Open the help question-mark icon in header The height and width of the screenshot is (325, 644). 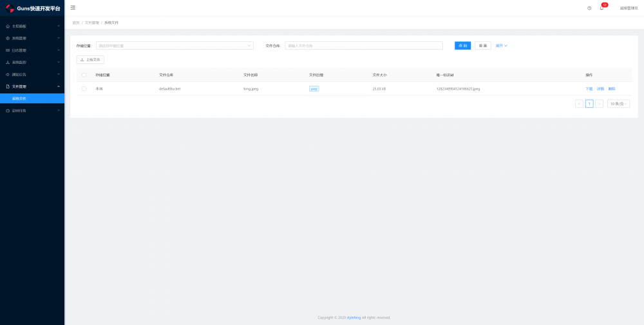[589, 8]
